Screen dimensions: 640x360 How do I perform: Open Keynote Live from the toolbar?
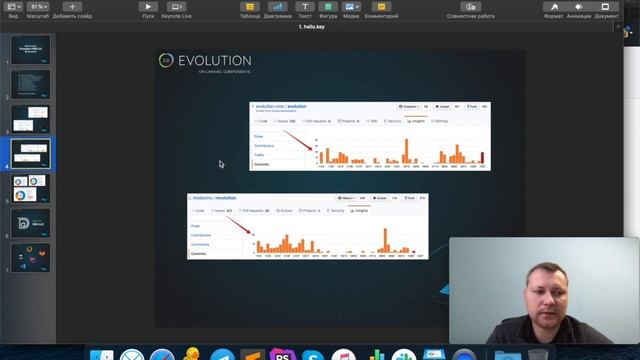click(176, 7)
